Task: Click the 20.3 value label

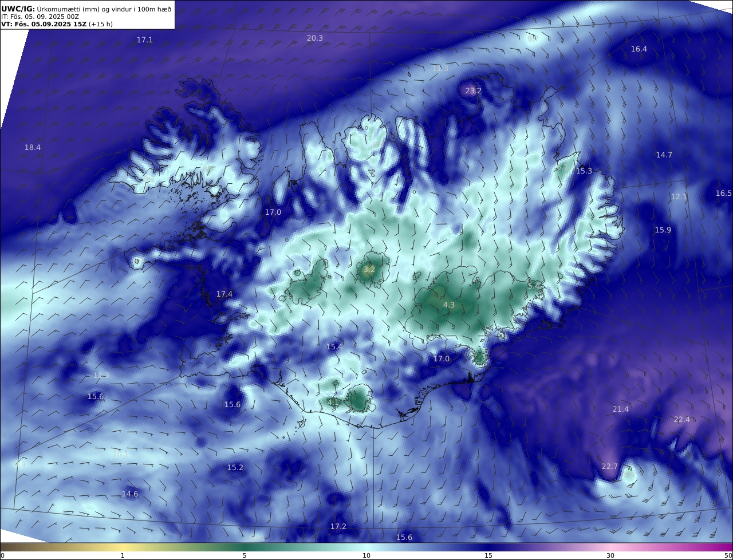Action: coord(315,38)
